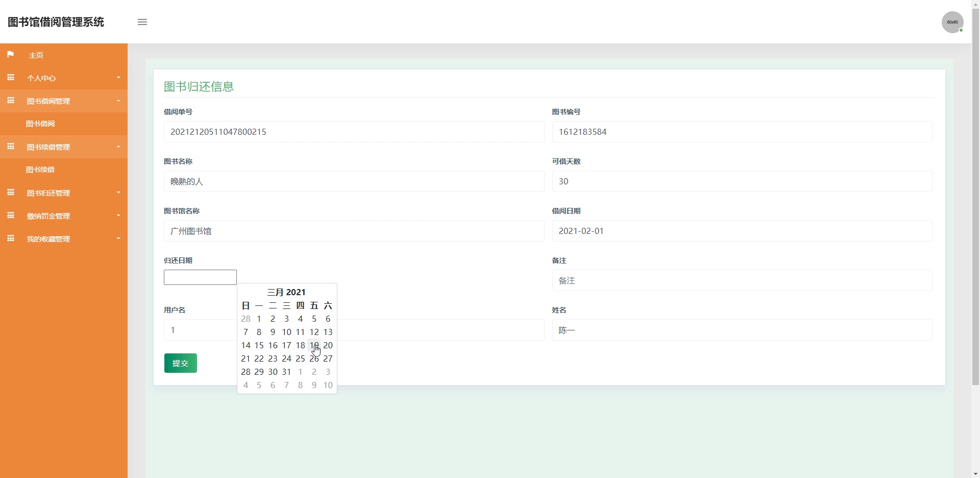This screenshot has width=980, height=478.
Task: Choose March 21 in calendar
Action: 246,358
